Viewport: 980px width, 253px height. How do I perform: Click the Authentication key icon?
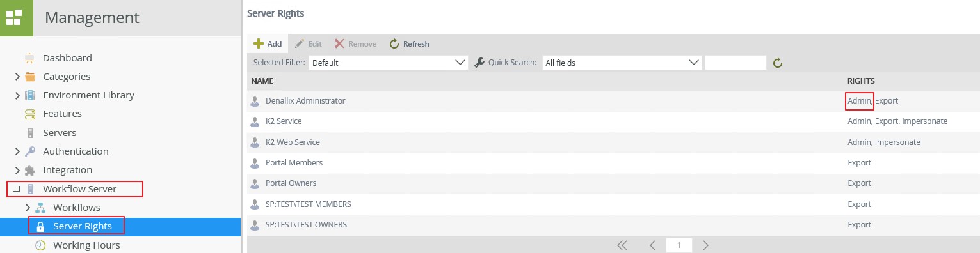30,151
